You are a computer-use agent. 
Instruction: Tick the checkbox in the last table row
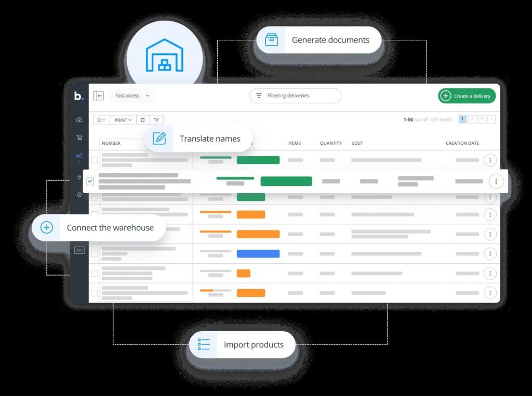[x=95, y=293]
